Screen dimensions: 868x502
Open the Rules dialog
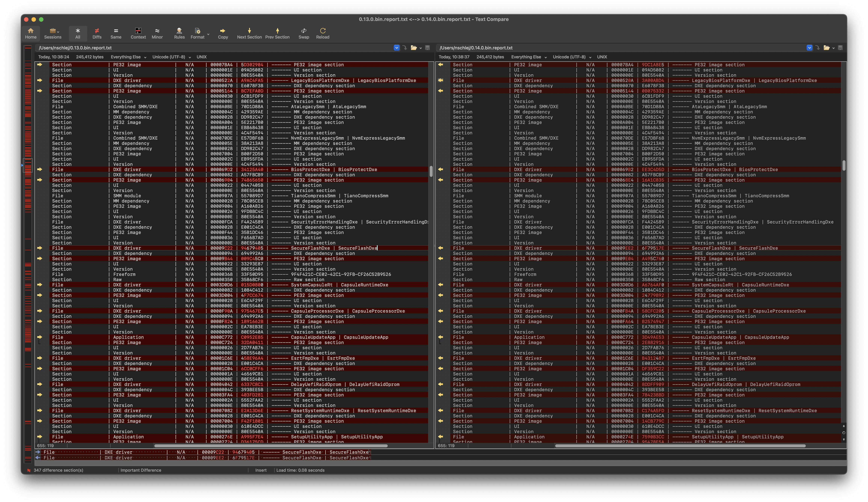tap(179, 33)
